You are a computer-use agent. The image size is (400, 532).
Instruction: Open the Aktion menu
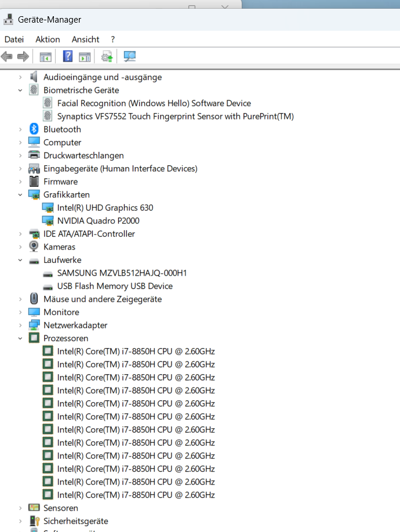tap(48, 39)
